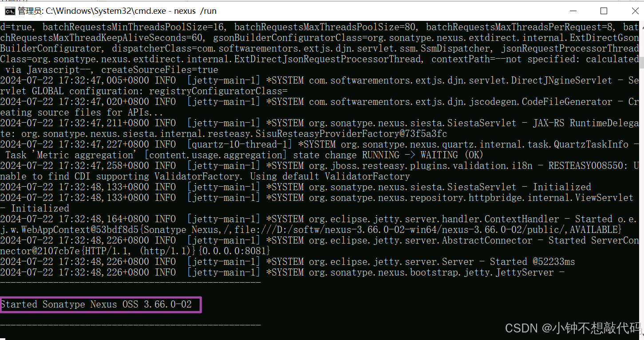Viewport: 644px width, 340px height.
Task: Click timestamp '17:32:48,164+0800'
Action: tap(104, 219)
